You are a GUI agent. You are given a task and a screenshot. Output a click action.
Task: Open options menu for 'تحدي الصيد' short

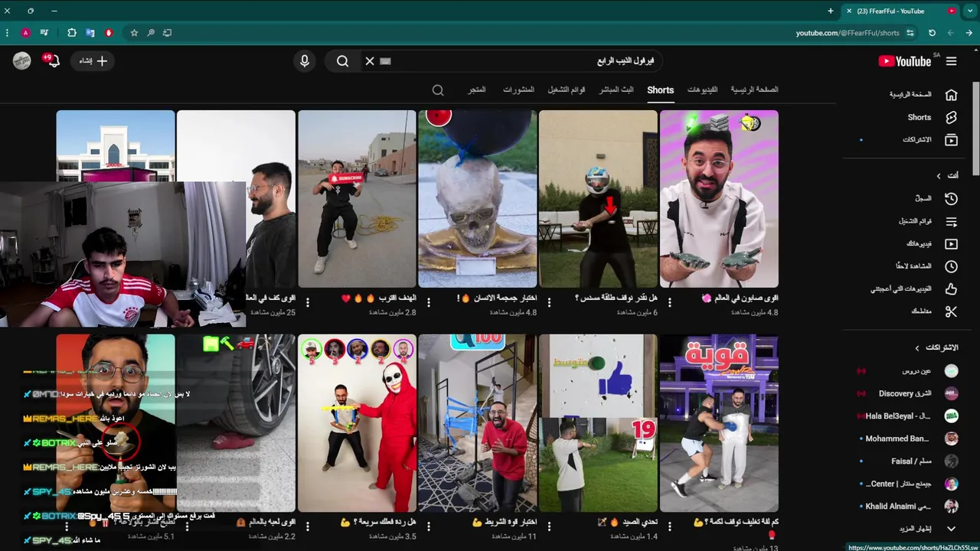pyautogui.click(x=549, y=527)
